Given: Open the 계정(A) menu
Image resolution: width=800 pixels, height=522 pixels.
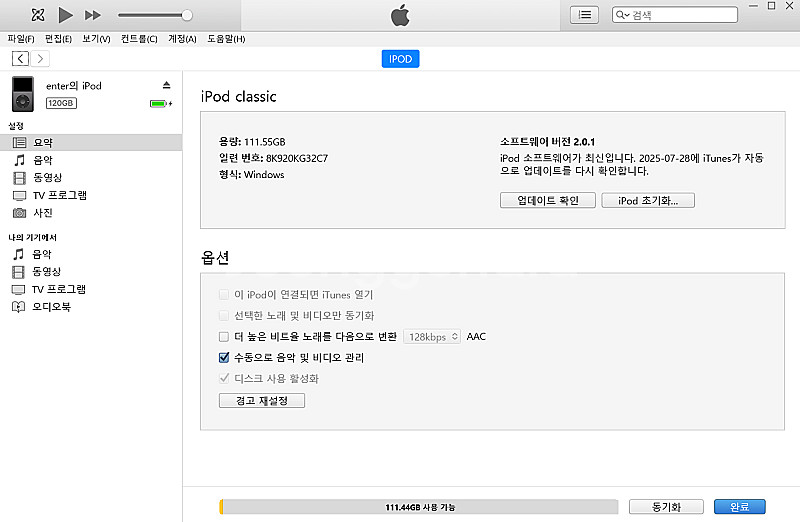Looking at the screenshot, I should (182, 39).
